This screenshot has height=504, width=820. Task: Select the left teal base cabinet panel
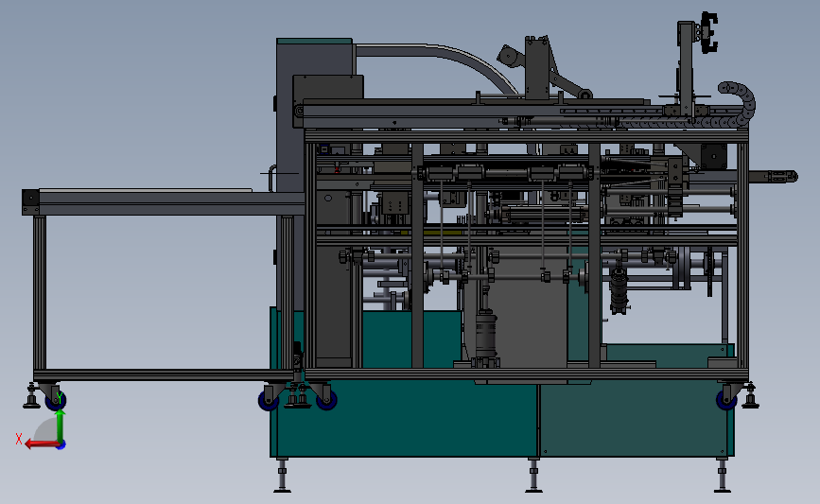point(407,418)
